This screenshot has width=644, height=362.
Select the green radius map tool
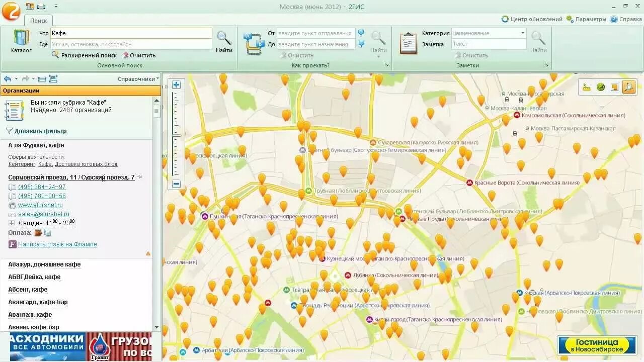[x=600, y=87]
